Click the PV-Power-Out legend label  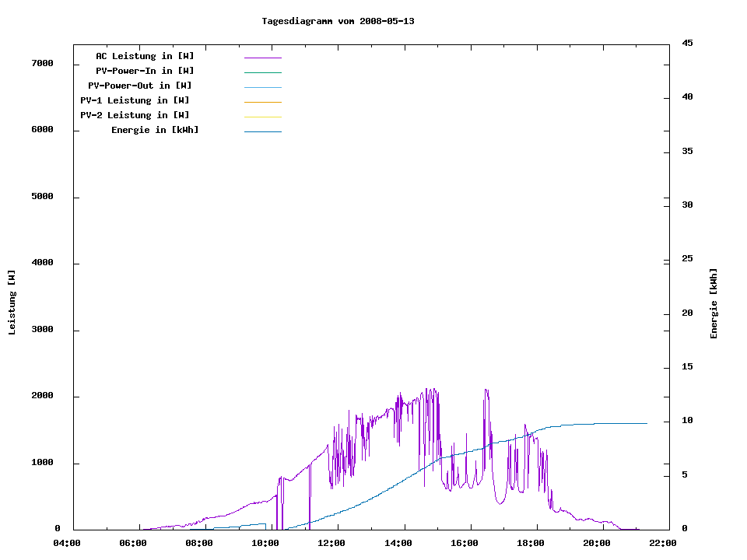coord(140,86)
